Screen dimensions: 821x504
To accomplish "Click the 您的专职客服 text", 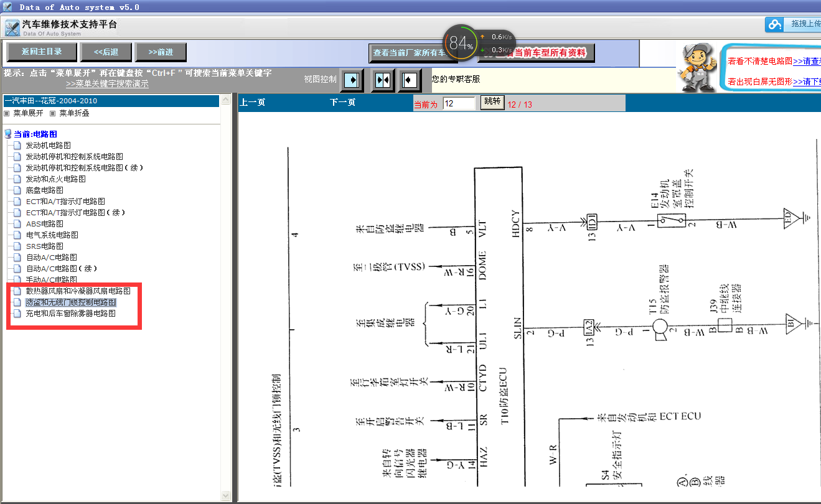I will [x=456, y=79].
